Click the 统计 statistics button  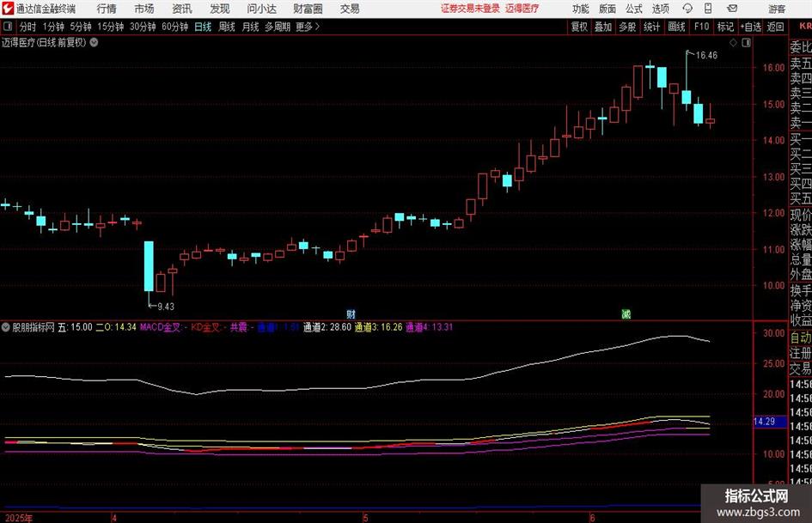tap(651, 27)
